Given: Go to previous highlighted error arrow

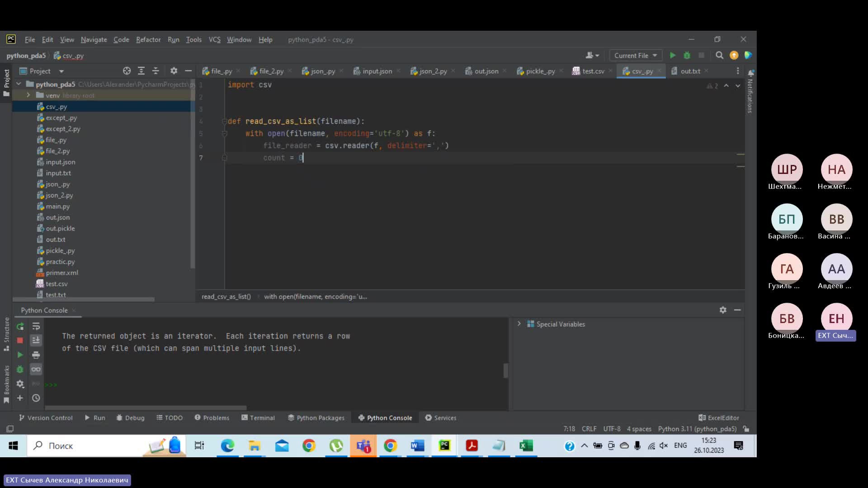Looking at the screenshot, I should (726, 85).
